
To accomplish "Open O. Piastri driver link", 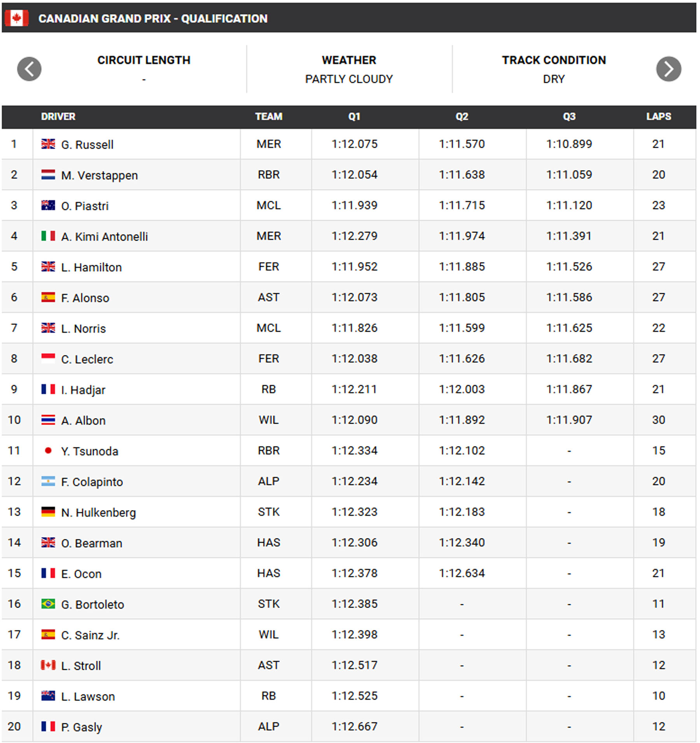I will 85,206.
